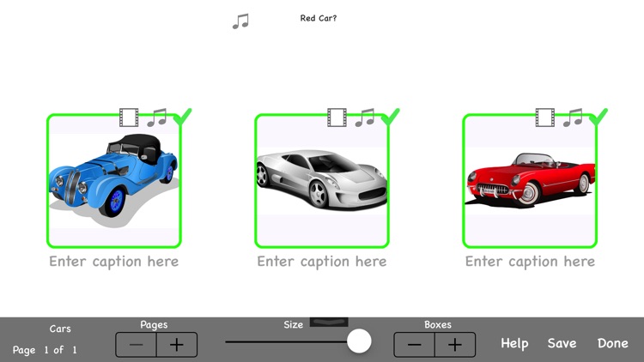Screen dimensions: 644x362
Task: Save the Cars activity
Action: tap(562, 343)
